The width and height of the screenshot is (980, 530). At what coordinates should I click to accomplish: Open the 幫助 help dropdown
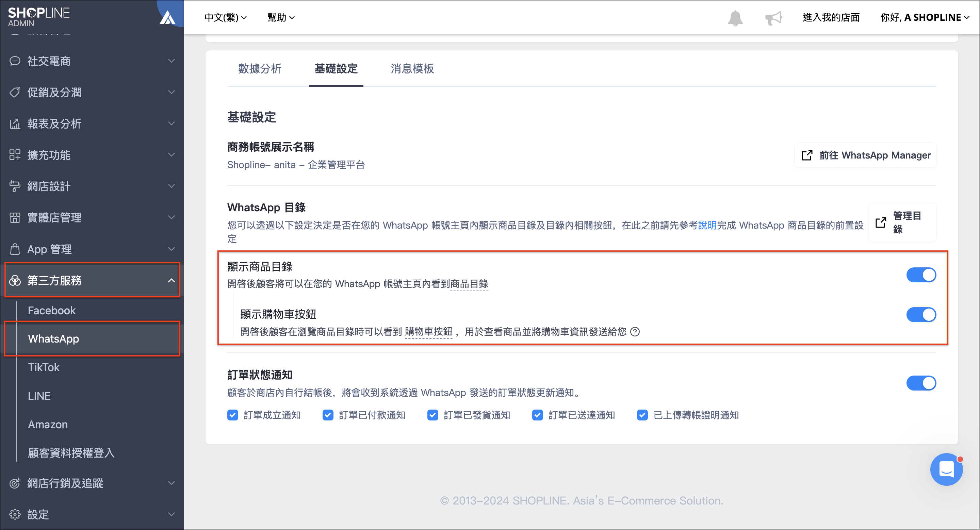pos(281,17)
